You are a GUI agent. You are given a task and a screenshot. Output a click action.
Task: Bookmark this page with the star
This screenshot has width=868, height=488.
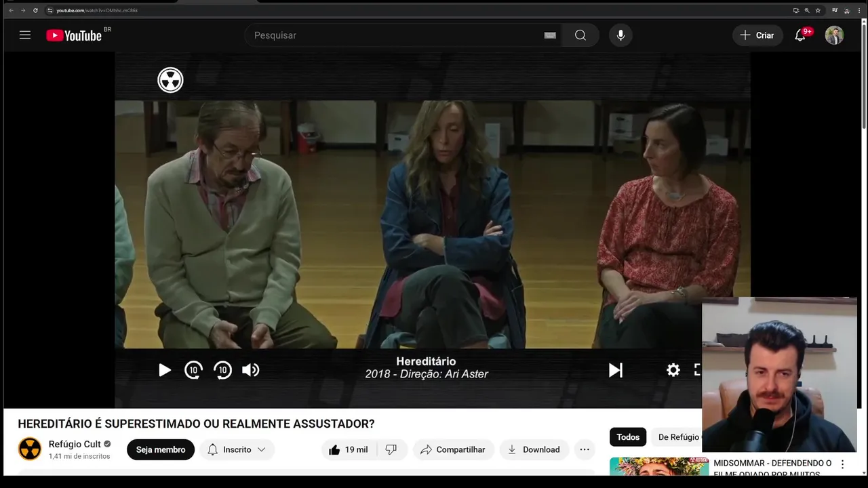point(818,10)
